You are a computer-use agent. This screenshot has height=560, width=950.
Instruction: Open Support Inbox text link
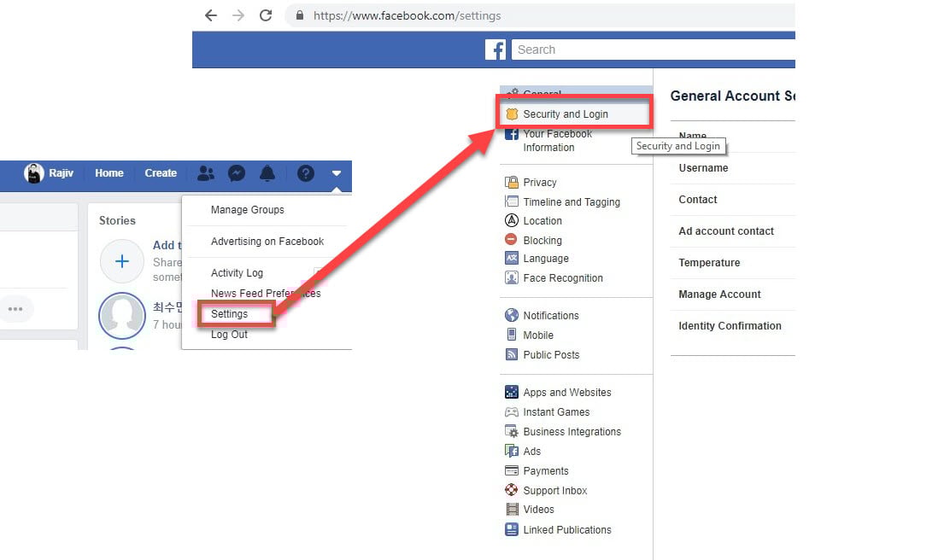(x=555, y=490)
